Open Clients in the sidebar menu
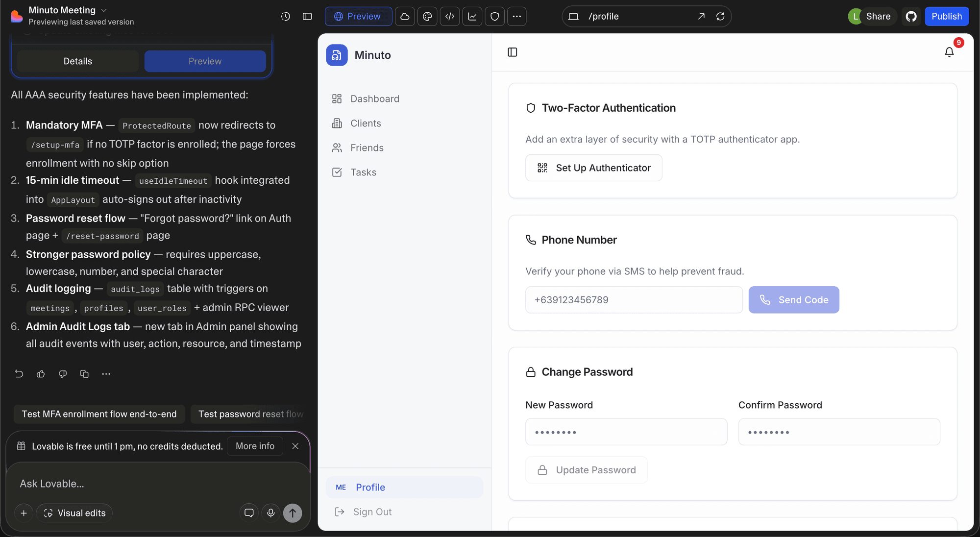 click(366, 123)
